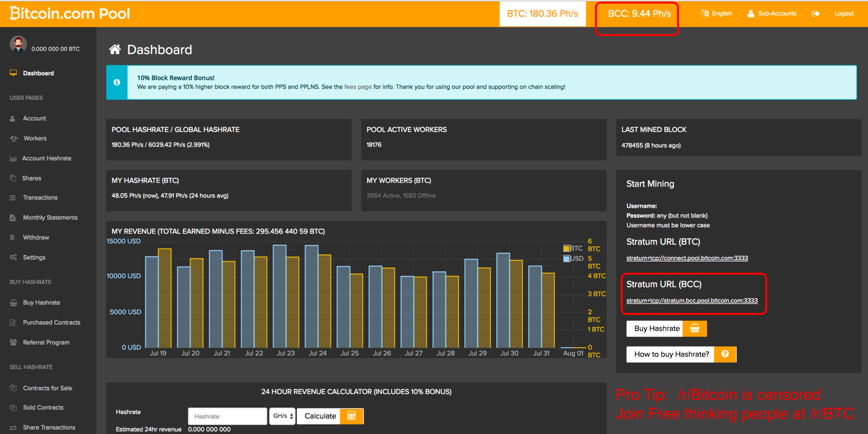Click the Referral Program group icon
The image size is (868, 434).
[13, 342]
